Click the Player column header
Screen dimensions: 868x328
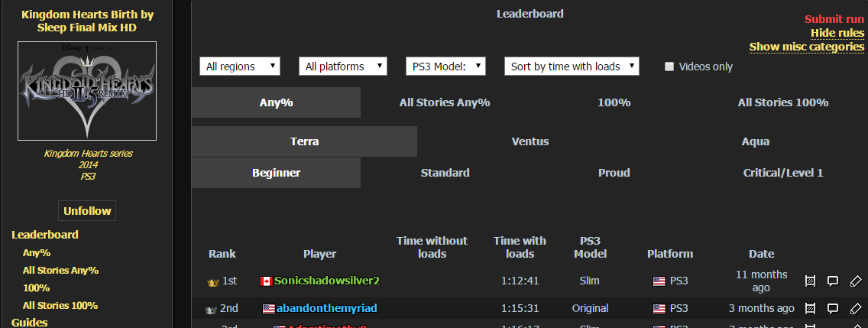(319, 254)
